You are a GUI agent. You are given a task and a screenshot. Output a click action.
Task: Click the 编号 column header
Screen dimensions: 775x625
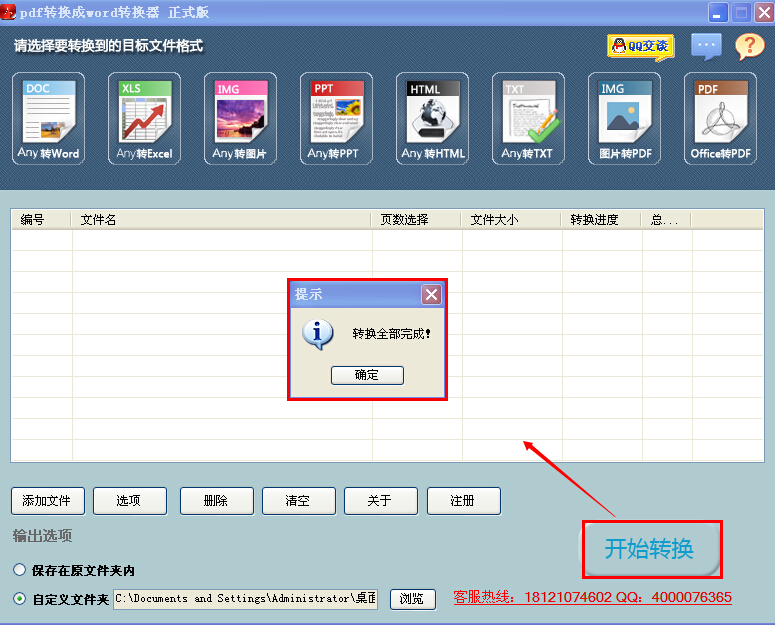[42, 220]
